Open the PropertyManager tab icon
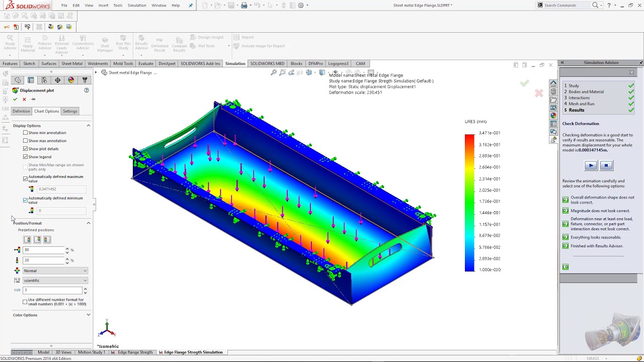 coord(31,80)
